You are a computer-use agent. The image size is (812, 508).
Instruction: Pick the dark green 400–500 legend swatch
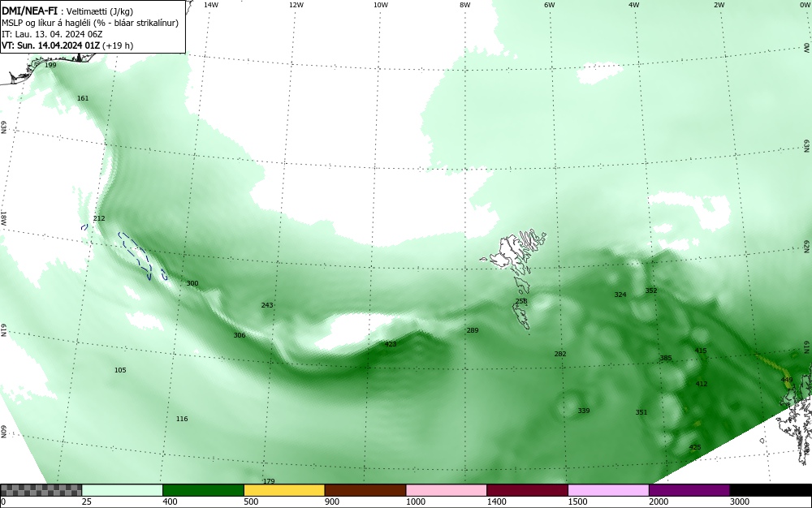[203, 490]
